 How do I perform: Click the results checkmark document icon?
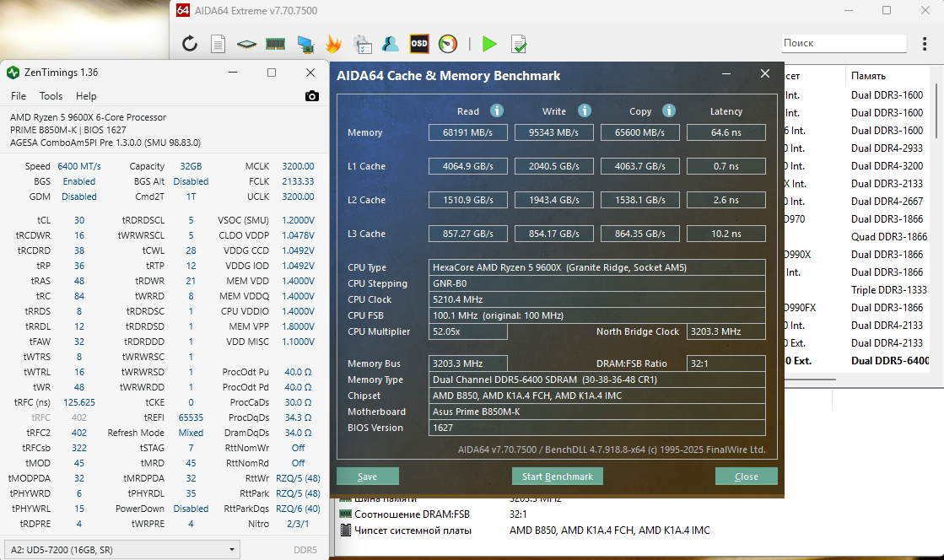point(518,44)
